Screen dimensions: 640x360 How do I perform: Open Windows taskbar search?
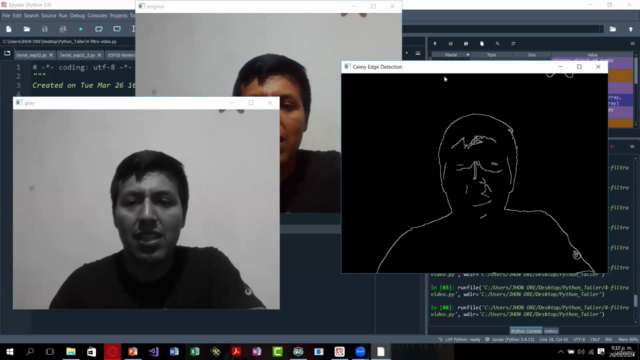click(30, 351)
